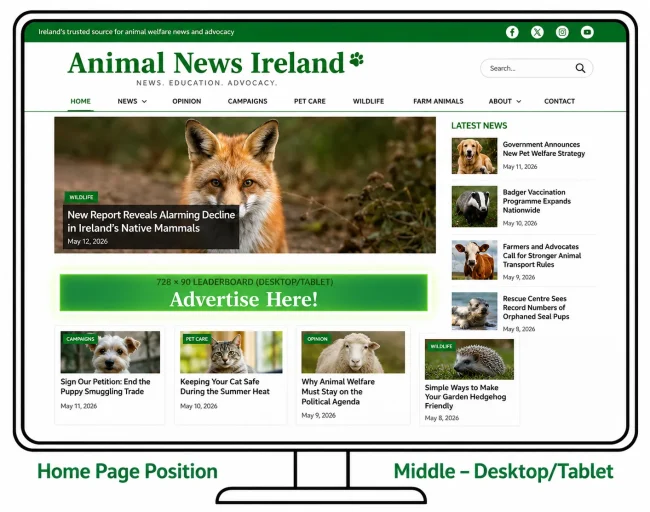Open Alarming Decline in Native Mammals headline
Viewport: 650px width, 512px height.
[x=151, y=221]
